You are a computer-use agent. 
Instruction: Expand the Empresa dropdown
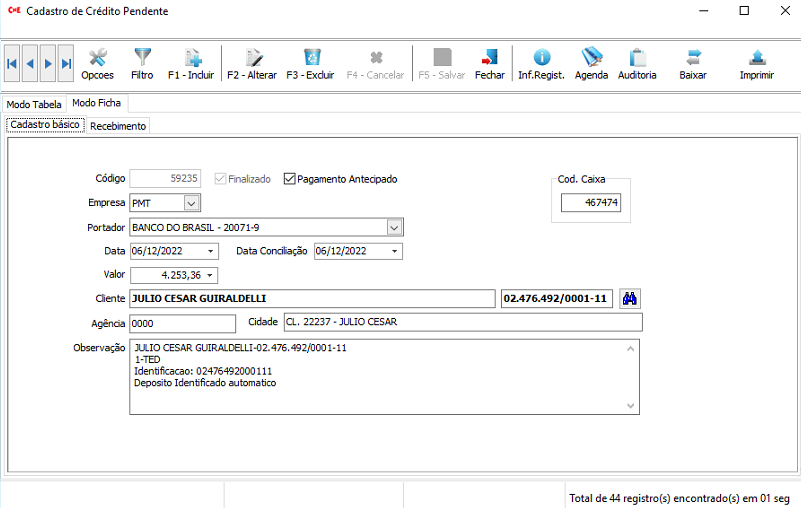tap(193, 203)
